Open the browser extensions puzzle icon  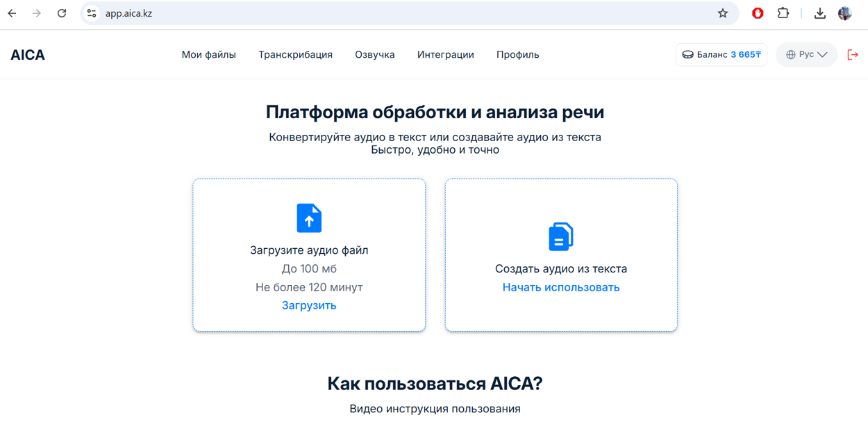(783, 13)
